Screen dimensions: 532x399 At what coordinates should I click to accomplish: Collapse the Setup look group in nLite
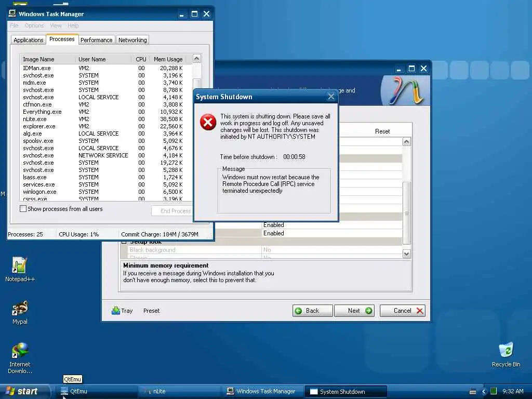pos(124,242)
